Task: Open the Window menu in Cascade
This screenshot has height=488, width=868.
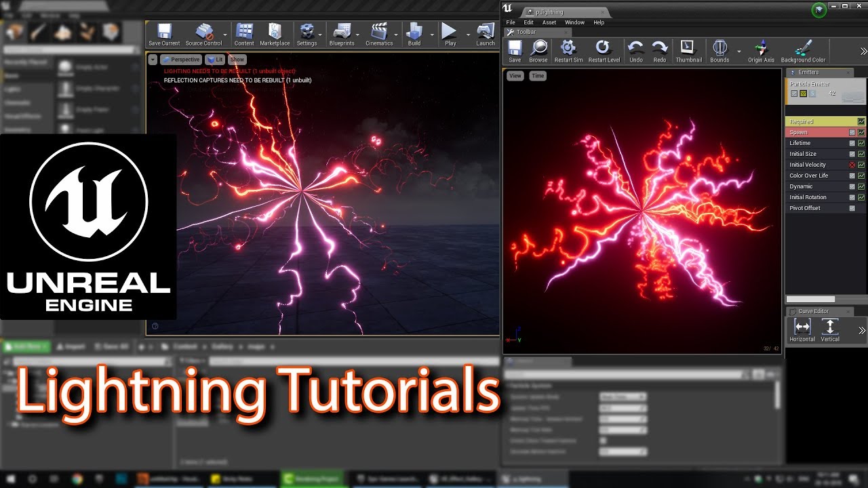Action: pyautogui.click(x=574, y=22)
